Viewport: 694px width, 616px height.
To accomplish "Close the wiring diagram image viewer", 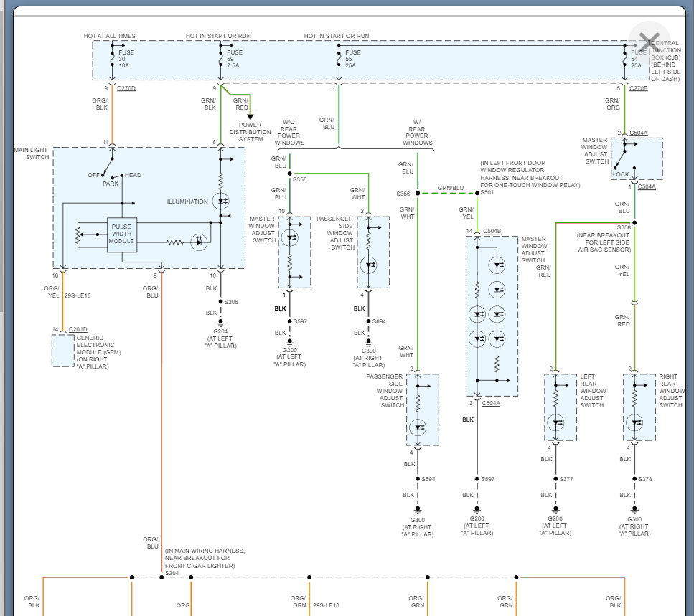I will coord(650,42).
